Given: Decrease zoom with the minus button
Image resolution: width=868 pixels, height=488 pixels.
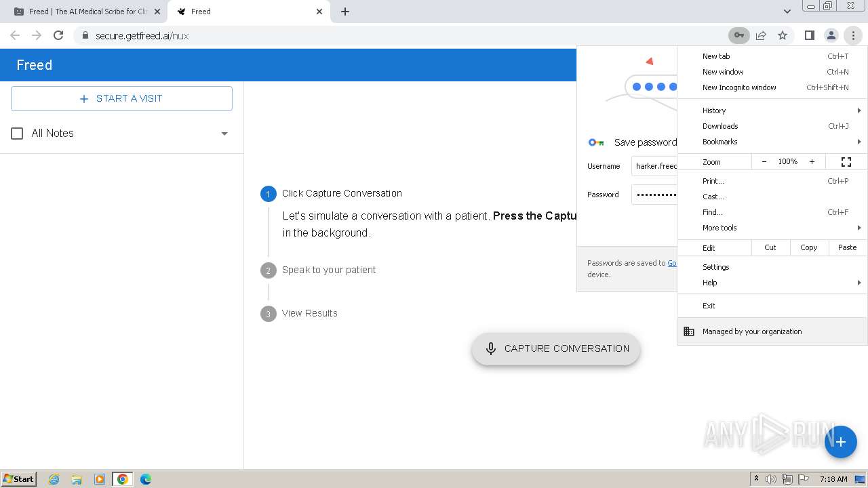Looking at the screenshot, I should pyautogui.click(x=764, y=162).
